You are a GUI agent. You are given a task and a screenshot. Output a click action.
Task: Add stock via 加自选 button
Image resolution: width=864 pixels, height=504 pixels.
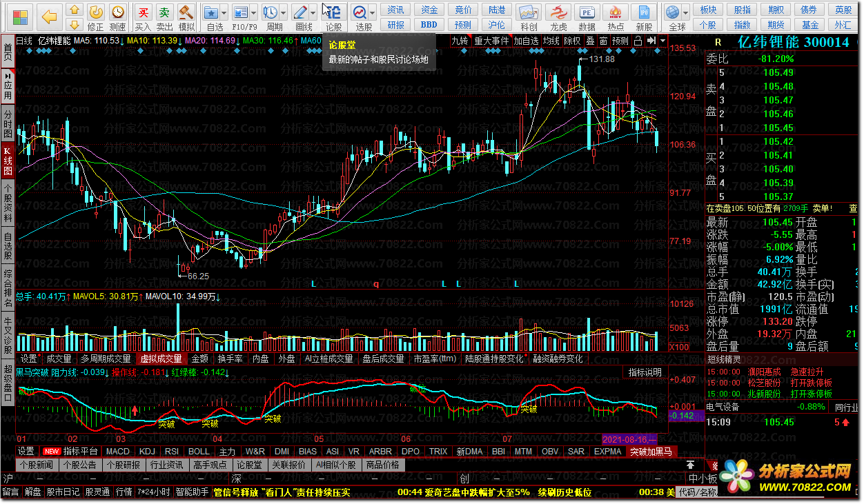click(526, 41)
